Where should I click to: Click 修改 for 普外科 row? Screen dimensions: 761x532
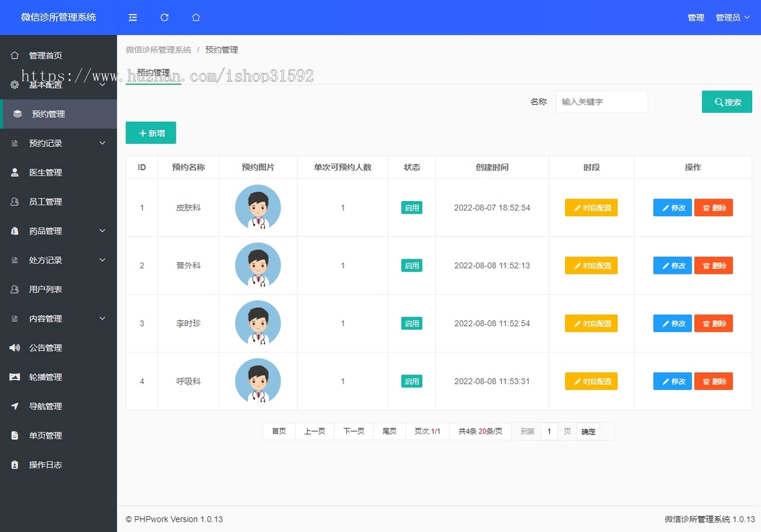coord(672,266)
